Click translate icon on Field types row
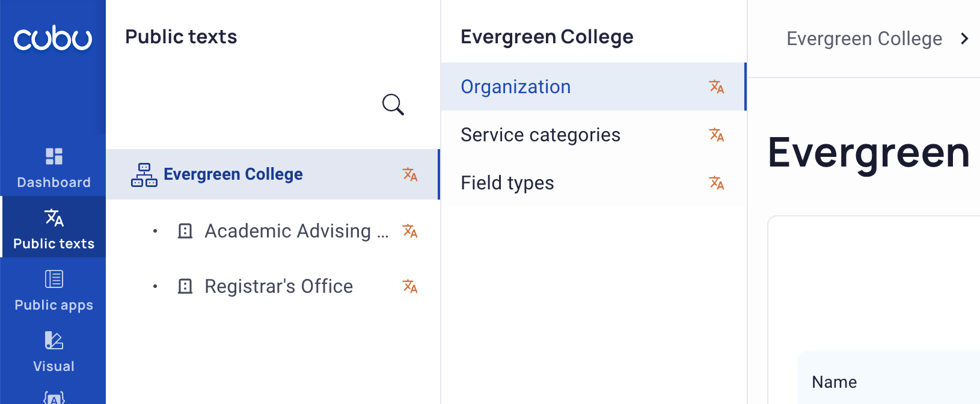Image resolution: width=980 pixels, height=404 pixels. 717,183
